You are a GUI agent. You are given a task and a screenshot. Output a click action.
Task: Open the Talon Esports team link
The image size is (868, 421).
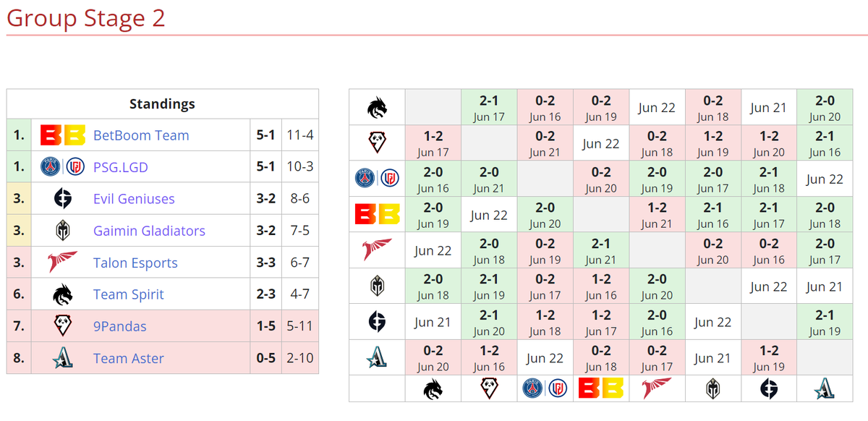click(x=135, y=263)
